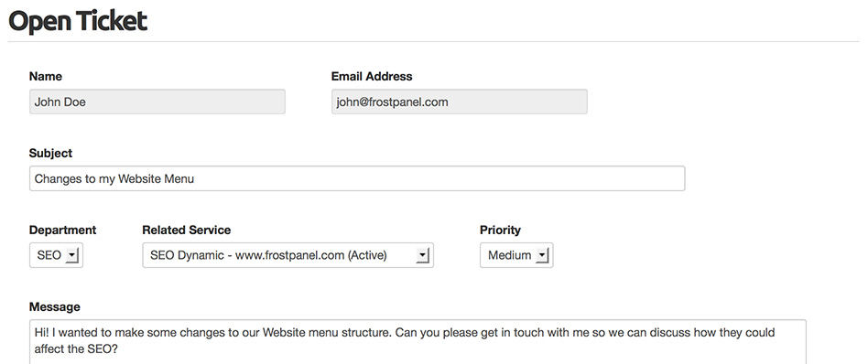Image resolution: width=868 pixels, height=364 pixels.
Task: Click the Open Ticket heading
Action: pyautogui.click(x=78, y=21)
